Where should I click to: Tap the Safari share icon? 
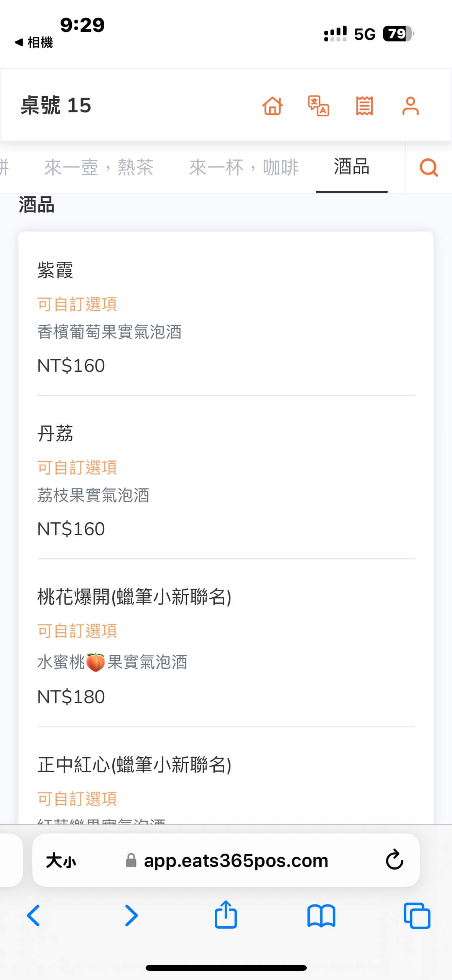coord(225,915)
